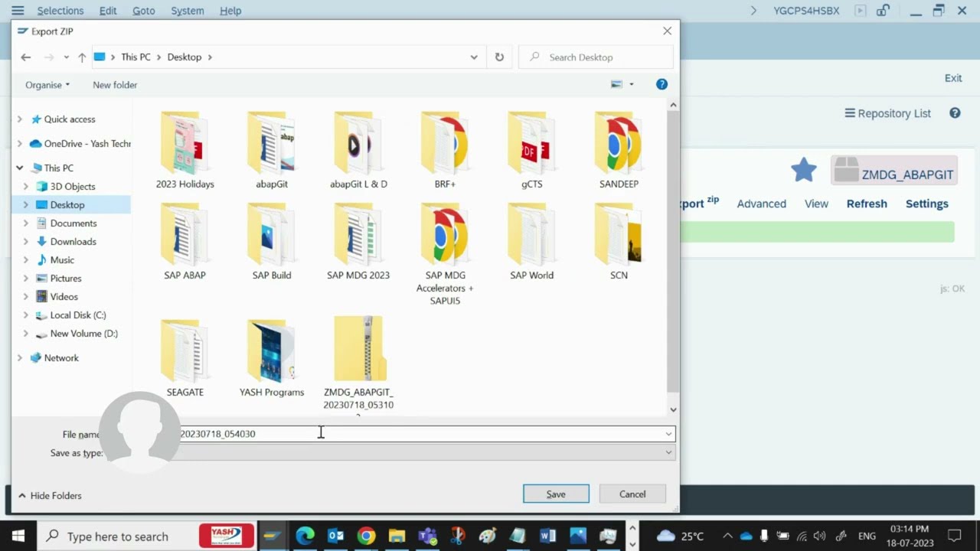Create a New folder

(x=115, y=85)
